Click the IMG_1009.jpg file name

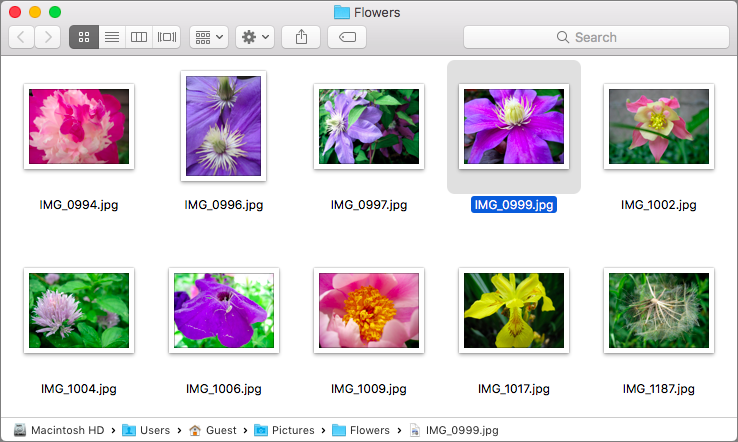click(x=369, y=389)
